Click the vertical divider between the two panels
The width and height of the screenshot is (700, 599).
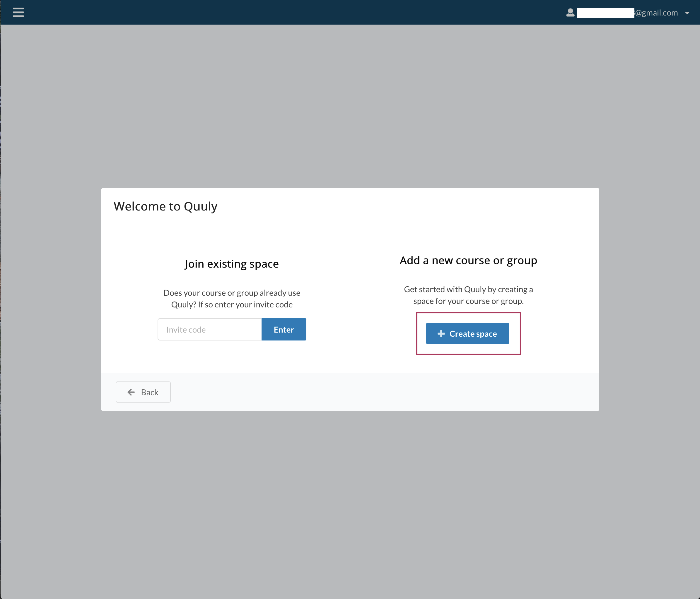click(x=350, y=299)
